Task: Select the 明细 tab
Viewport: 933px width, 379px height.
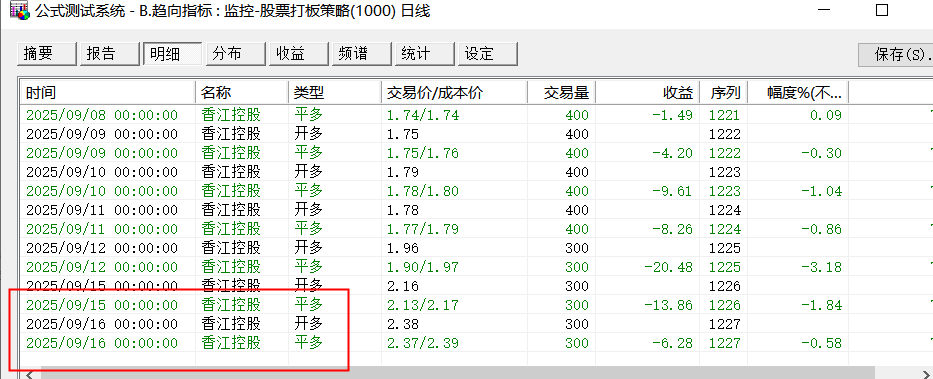Action: coord(173,54)
